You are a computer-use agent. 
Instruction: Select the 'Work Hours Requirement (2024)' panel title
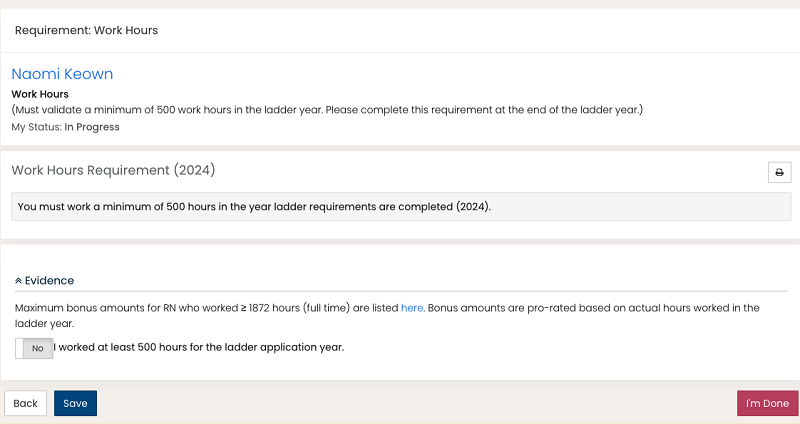113,170
